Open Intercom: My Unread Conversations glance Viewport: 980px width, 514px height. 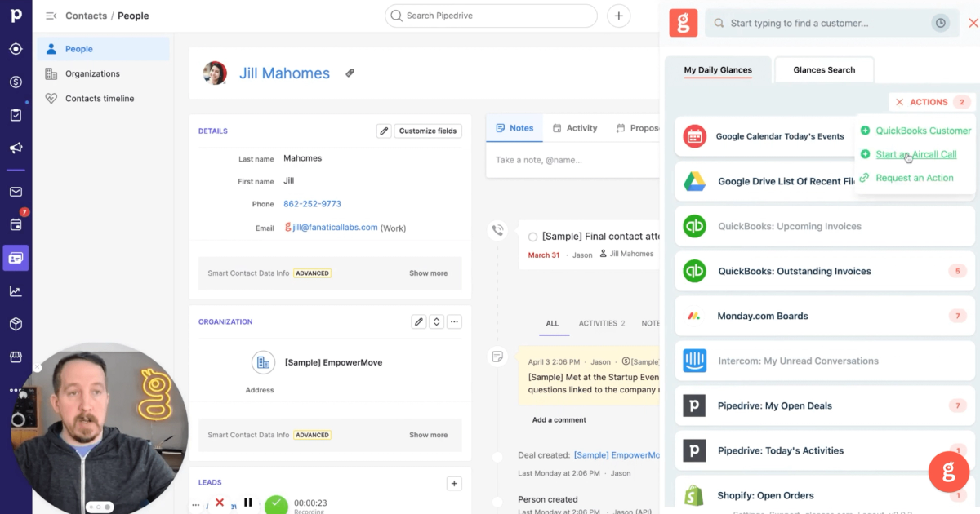824,361
